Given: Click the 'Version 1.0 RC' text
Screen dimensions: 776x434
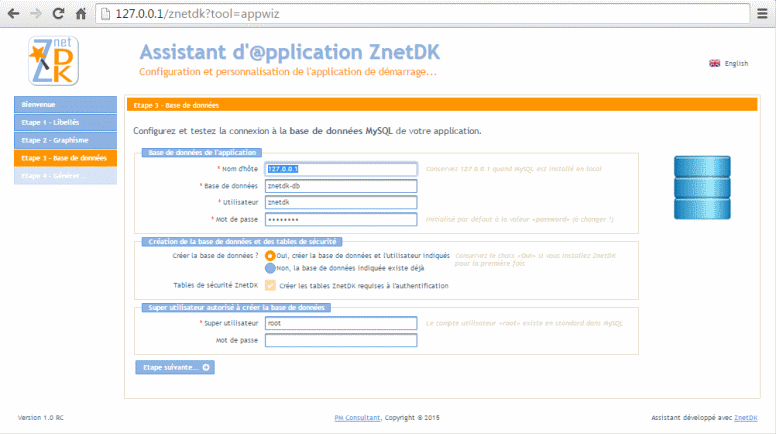Looking at the screenshot, I should point(41,418).
